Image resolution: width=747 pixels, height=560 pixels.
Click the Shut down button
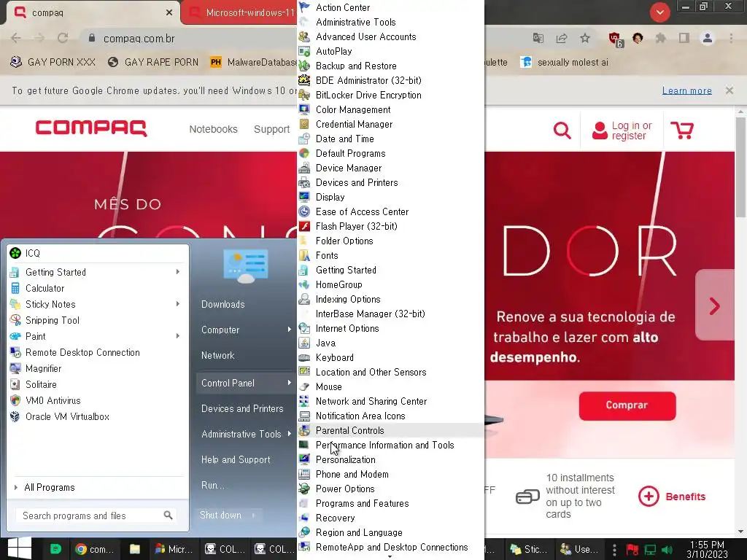(221, 516)
